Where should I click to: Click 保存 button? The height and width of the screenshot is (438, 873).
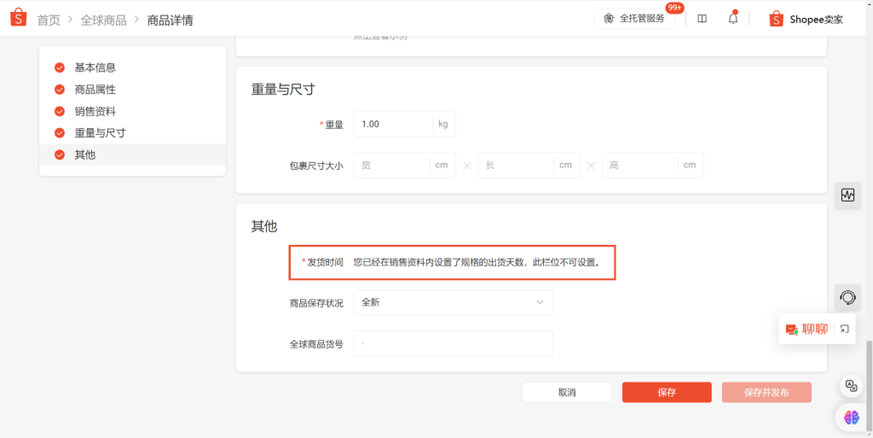click(666, 392)
